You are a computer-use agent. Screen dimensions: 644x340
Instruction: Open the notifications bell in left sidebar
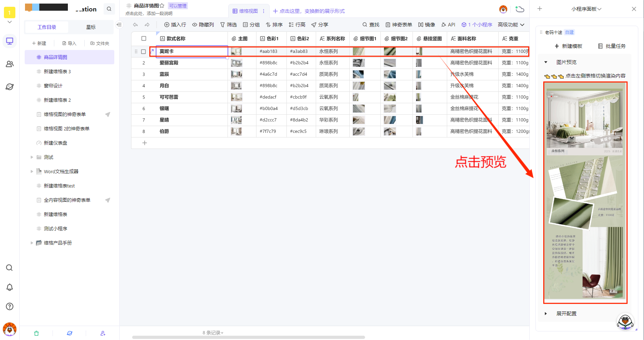[x=10, y=287]
